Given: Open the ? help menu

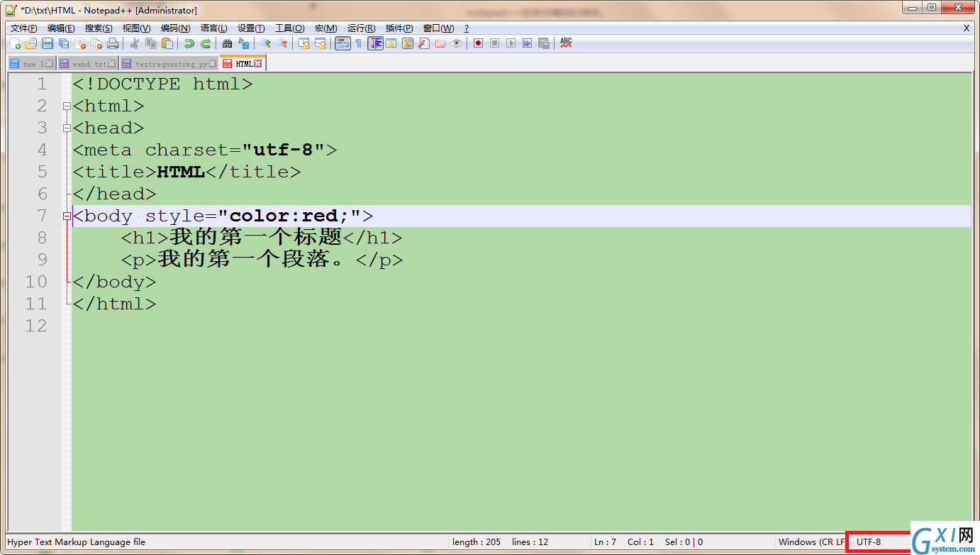Looking at the screenshot, I should pos(466,28).
